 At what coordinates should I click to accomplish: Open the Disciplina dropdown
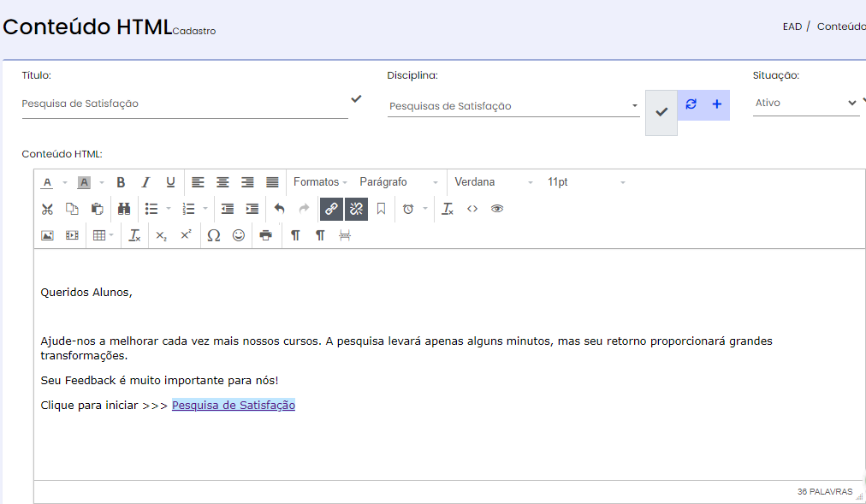pos(513,106)
